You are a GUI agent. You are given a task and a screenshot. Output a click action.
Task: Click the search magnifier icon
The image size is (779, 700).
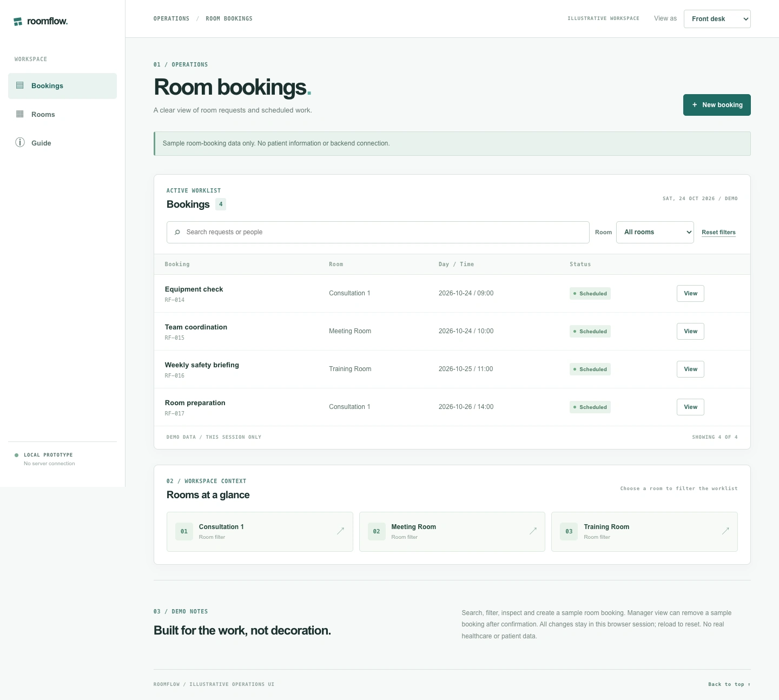(177, 232)
